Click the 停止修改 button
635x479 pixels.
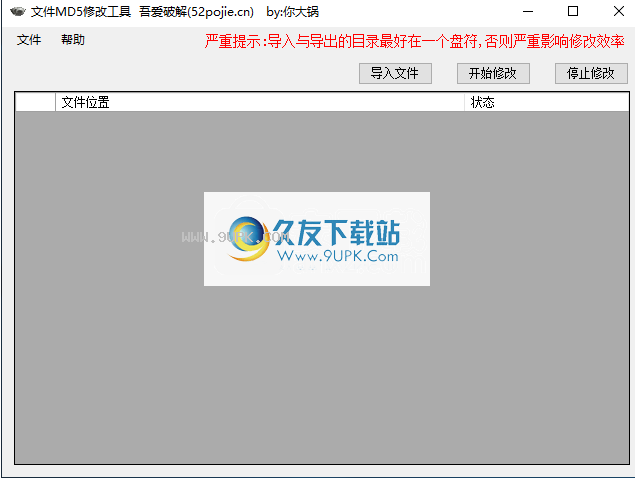pos(591,73)
